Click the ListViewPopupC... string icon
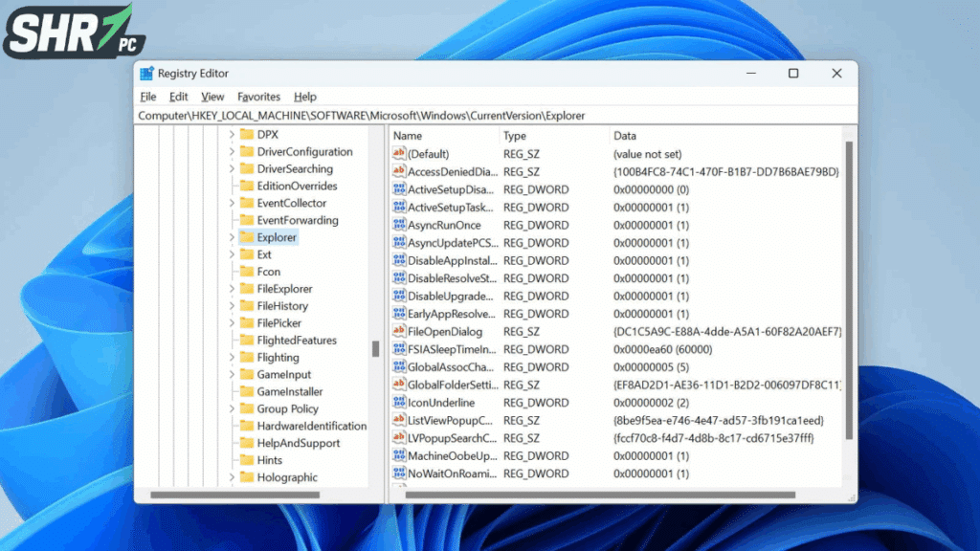This screenshot has height=551, width=980. click(x=399, y=421)
